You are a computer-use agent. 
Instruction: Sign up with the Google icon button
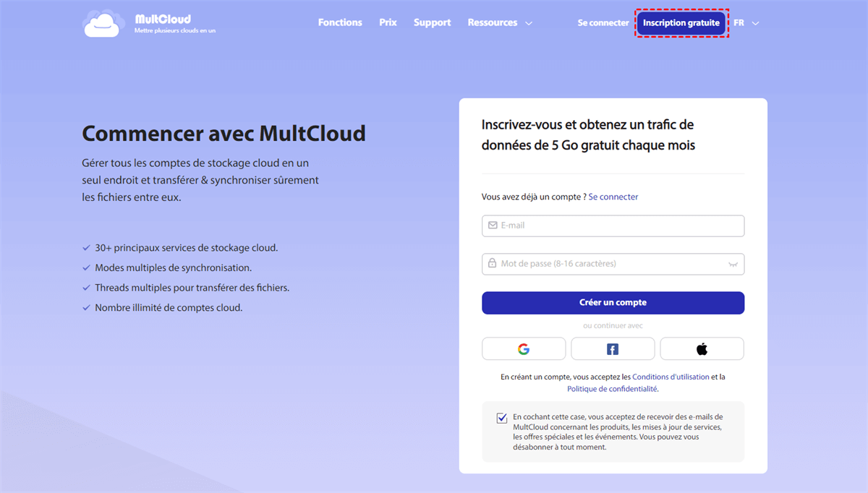click(x=524, y=349)
